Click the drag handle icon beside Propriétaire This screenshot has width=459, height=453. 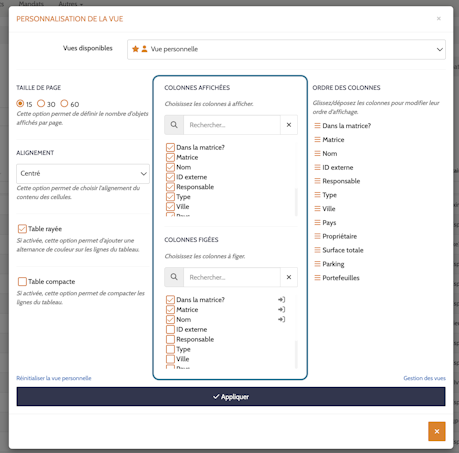click(x=317, y=236)
